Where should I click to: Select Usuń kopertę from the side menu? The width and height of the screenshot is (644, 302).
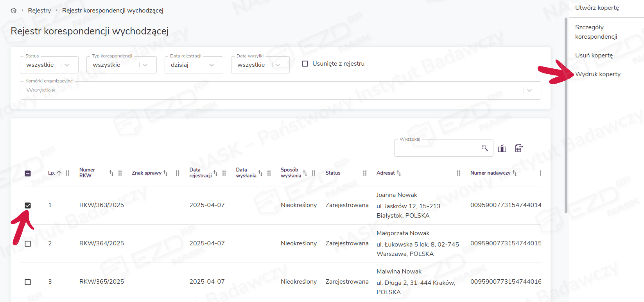tap(594, 55)
